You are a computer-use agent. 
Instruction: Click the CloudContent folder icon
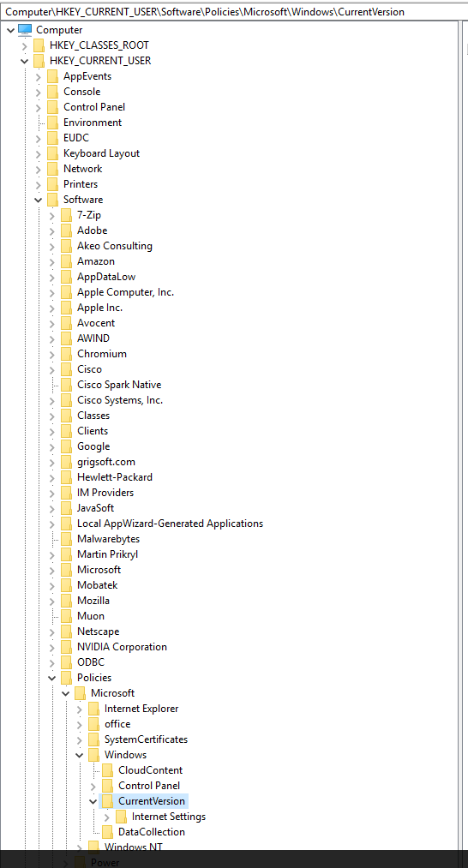point(107,770)
